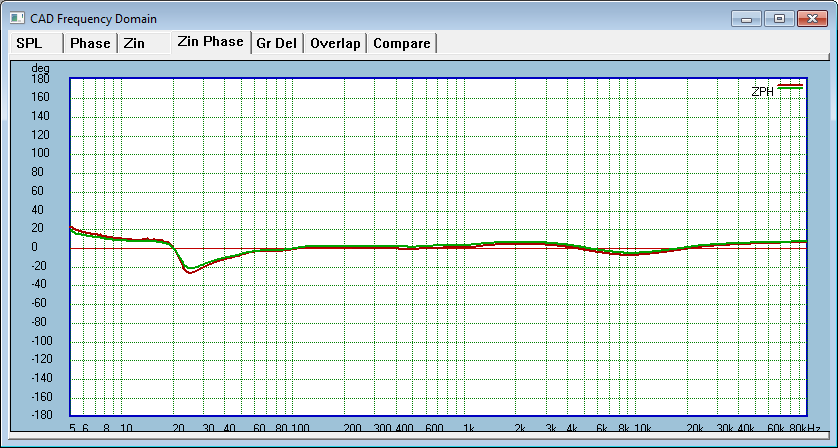Switch to the SPL tab
The height and width of the screenshot is (448, 838).
pos(36,43)
